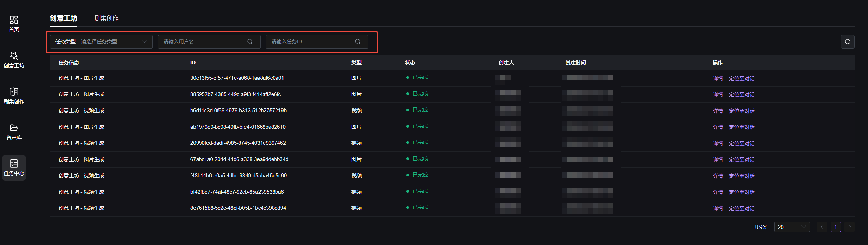Viewport: 868px width, 245px height.
Task: Click the username search magnifier icon
Action: pos(250,42)
